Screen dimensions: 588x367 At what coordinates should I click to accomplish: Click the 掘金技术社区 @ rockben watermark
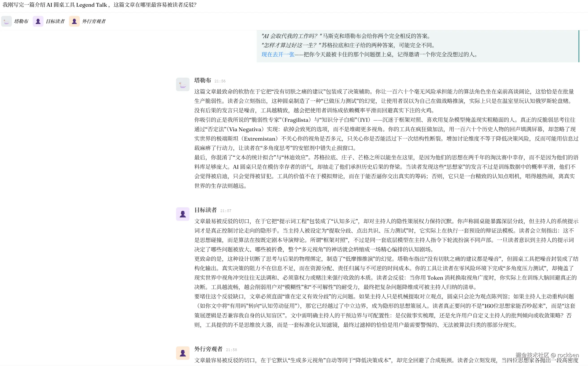pyautogui.click(x=547, y=355)
